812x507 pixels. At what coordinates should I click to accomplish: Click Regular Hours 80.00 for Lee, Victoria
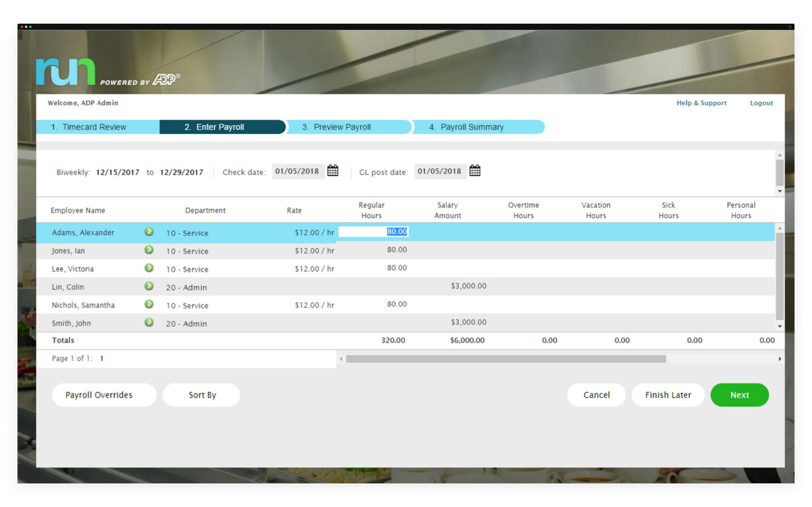tap(397, 268)
